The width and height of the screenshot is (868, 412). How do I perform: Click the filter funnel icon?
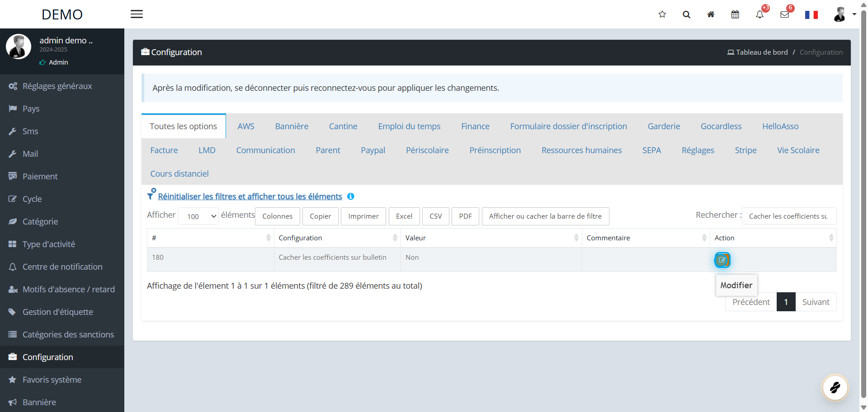(x=151, y=195)
